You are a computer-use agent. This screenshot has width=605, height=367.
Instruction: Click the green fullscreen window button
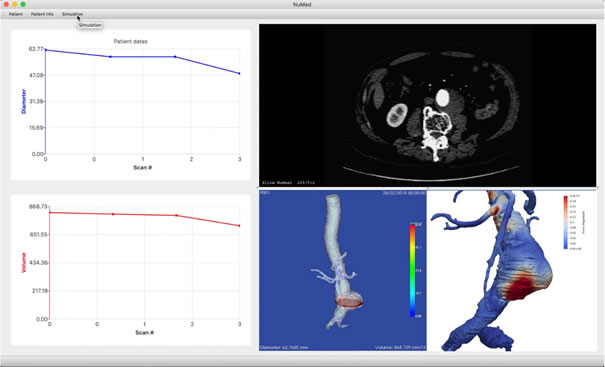pos(23,4)
